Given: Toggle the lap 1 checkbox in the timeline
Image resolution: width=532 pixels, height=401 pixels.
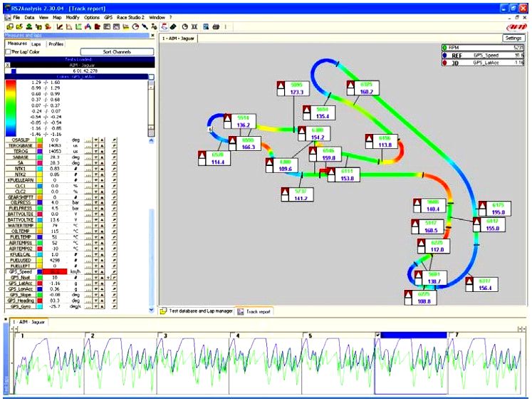Looking at the screenshot, I should [16, 334].
